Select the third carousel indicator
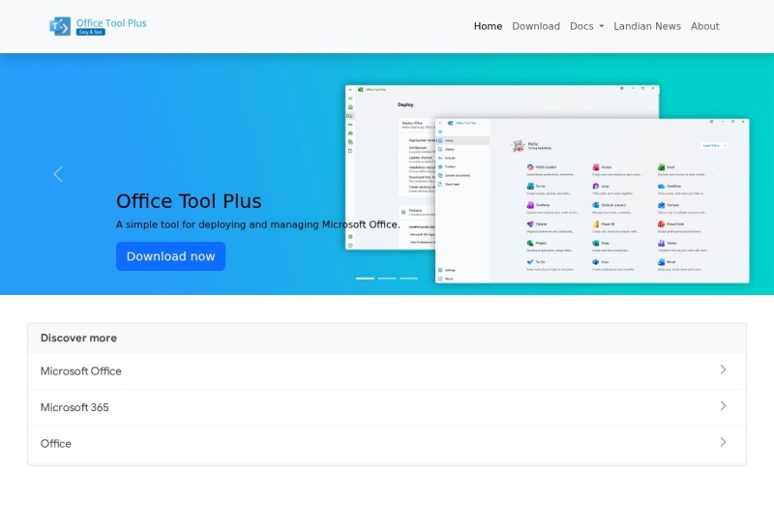This screenshot has height=532, width=774. tap(408, 279)
